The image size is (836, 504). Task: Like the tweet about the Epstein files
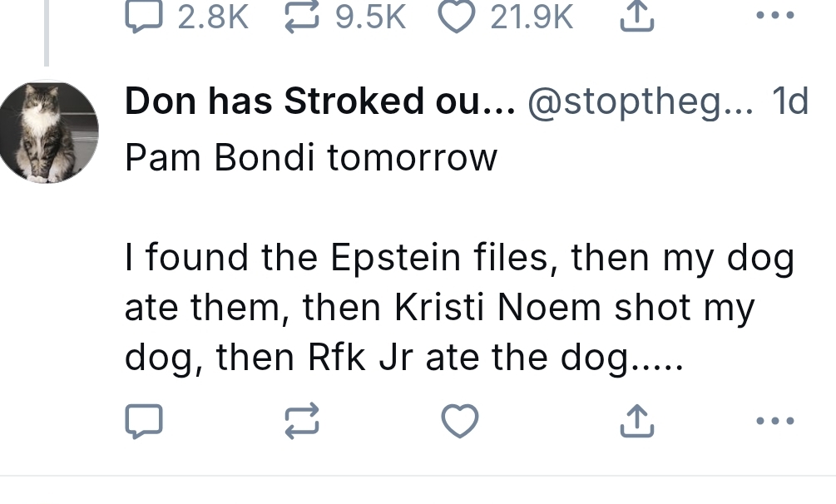click(459, 421)
